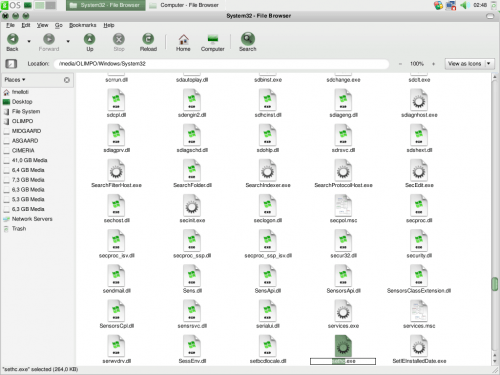Launch Search from the toolbar
This screenshot has width=500, height=375.
[247, 42]
